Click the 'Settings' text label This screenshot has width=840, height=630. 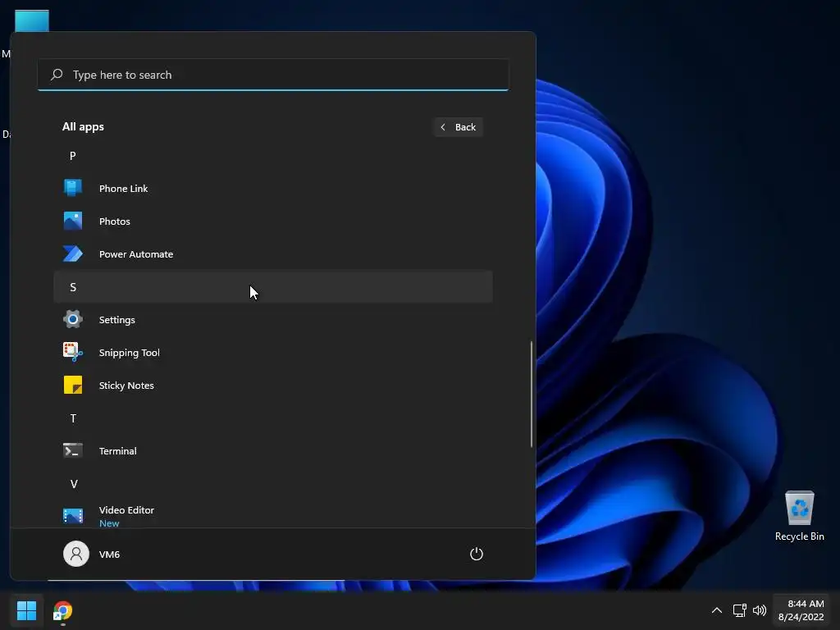click(x=116, y=320)
